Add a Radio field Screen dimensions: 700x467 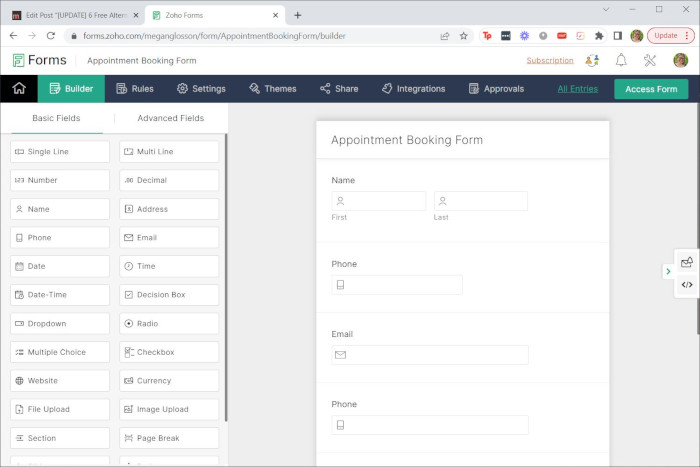[169, 324]
